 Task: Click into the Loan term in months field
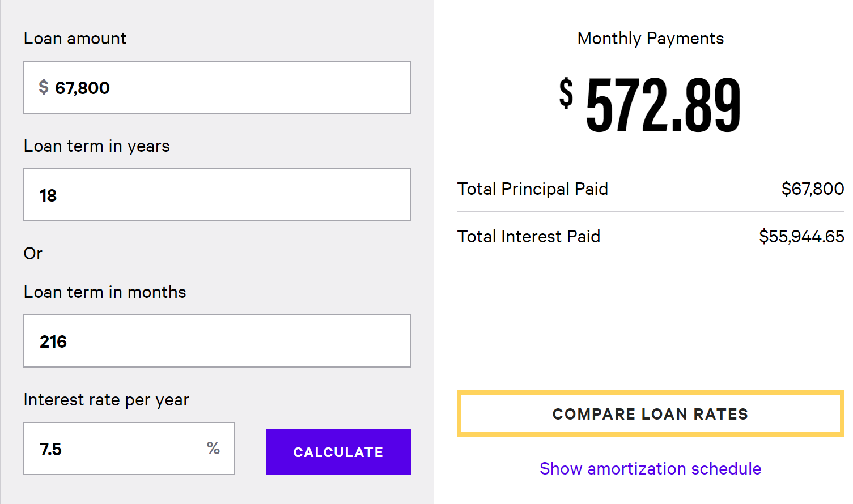[217, 341]
